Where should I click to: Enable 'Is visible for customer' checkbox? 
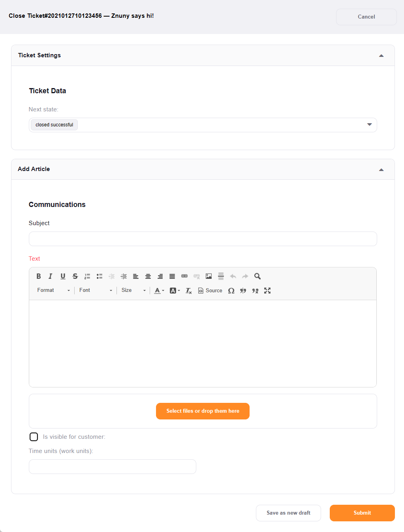tap(34, 437)
